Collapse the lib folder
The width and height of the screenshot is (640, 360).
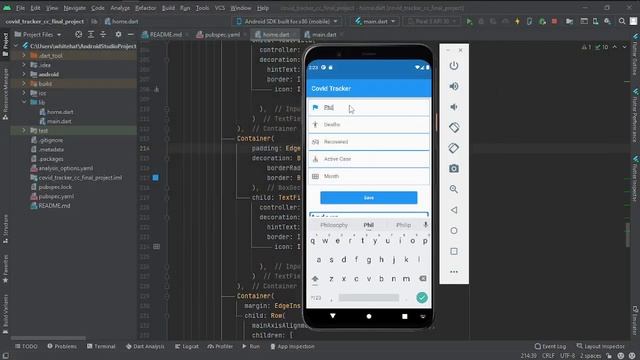point(24,102)
